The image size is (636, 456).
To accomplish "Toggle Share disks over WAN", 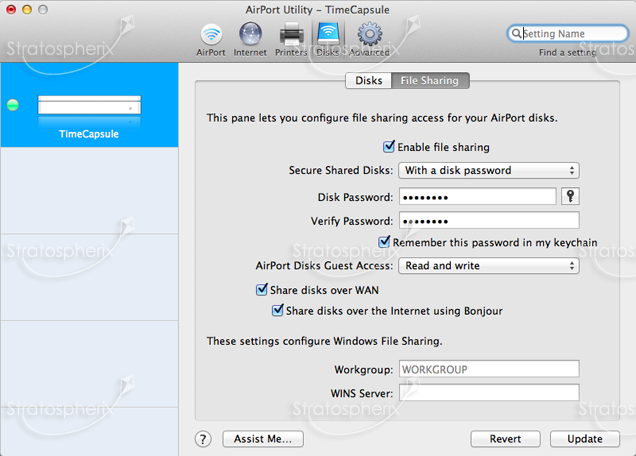I will (x=262, y=290).
